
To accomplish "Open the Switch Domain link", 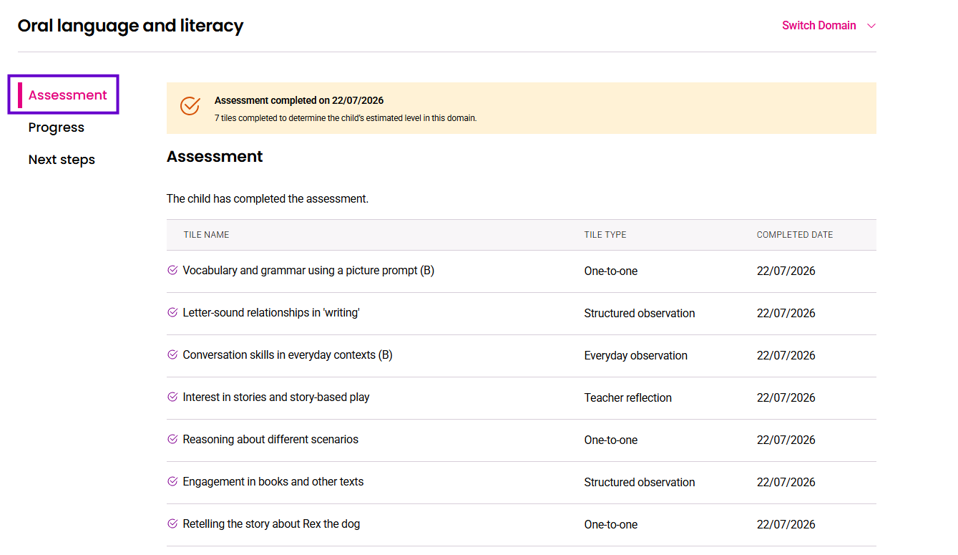I will coord(819,26).
